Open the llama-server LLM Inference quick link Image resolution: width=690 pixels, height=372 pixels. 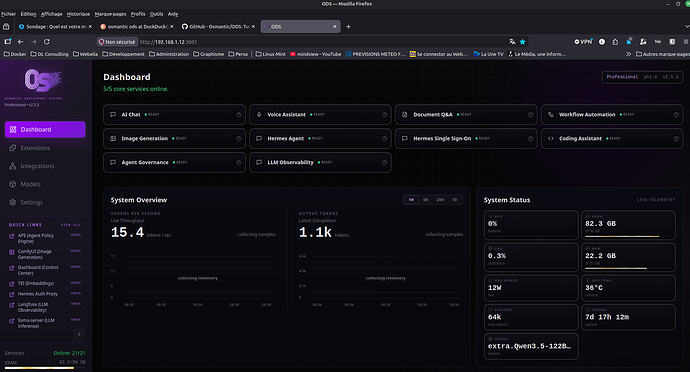coord(45,323)
